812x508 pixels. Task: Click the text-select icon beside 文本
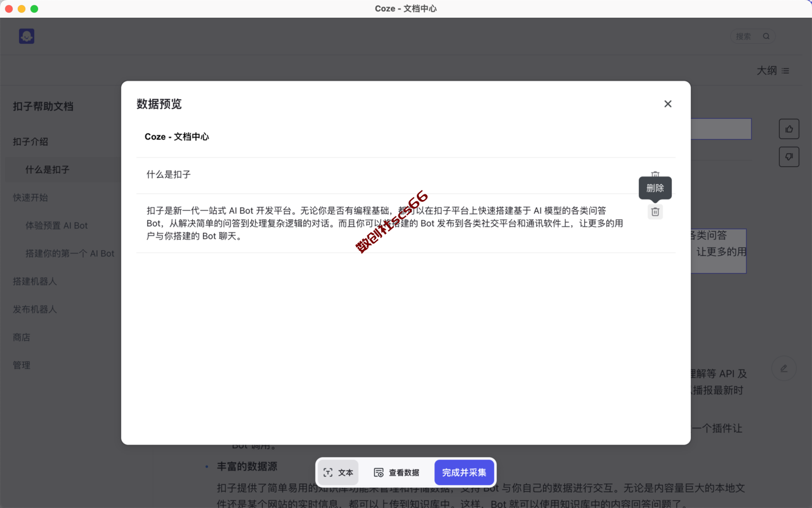pos(328,472)
